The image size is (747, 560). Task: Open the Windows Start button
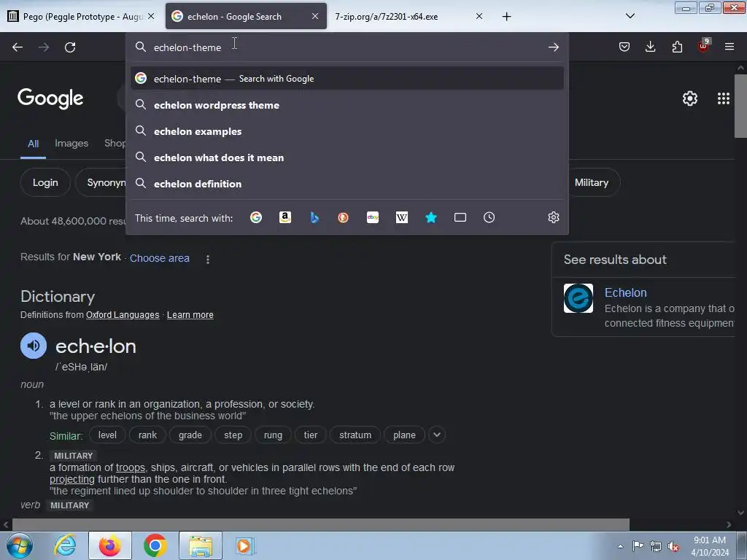[20, 545]
